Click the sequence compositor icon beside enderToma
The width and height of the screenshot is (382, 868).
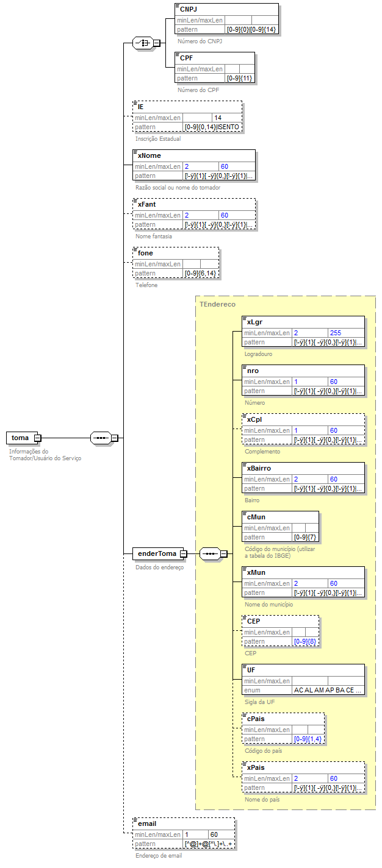tap(209, 553)
